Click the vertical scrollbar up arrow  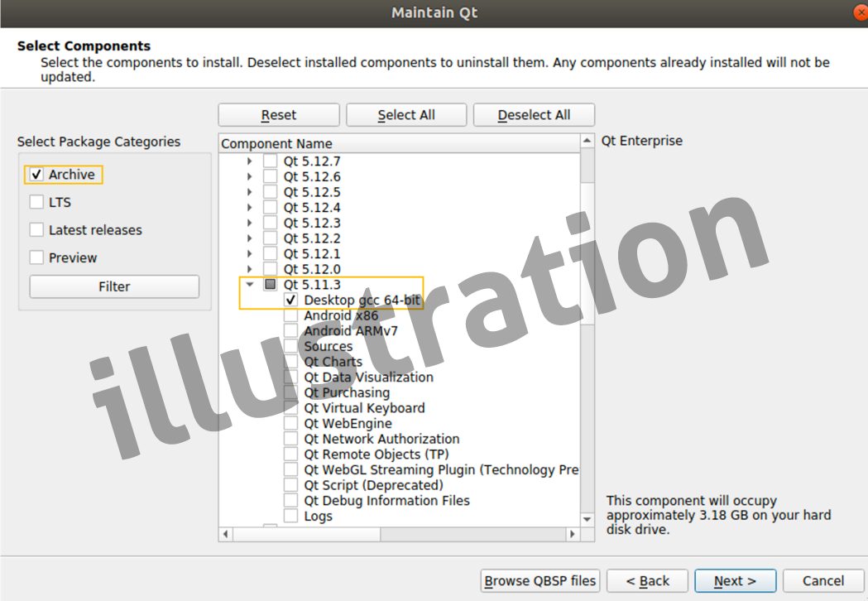tap(587, 142)
